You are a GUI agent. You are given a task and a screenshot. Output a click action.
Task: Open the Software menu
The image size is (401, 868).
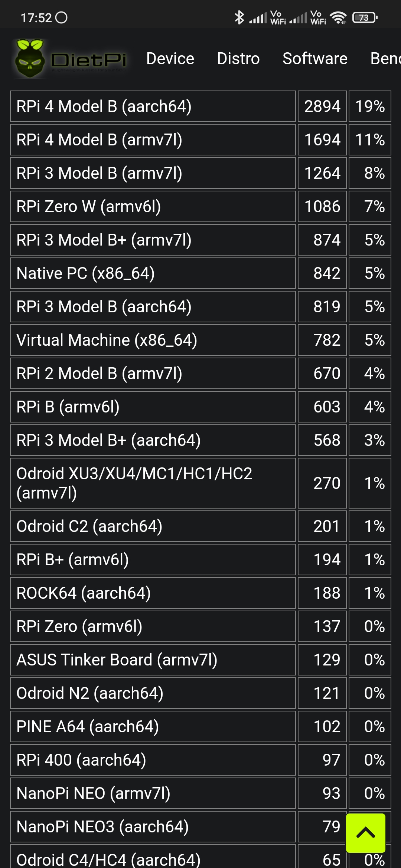[315, 59]
